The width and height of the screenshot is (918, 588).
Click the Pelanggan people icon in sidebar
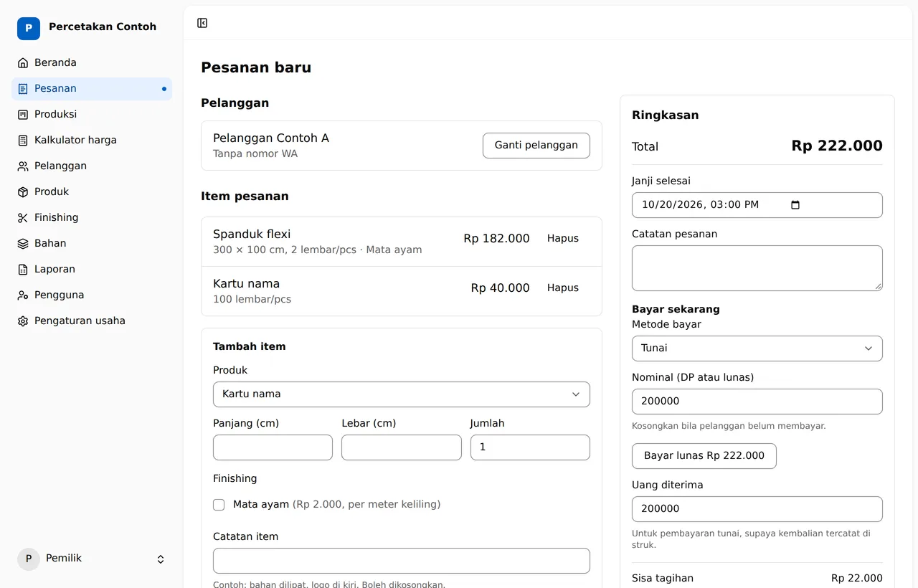[x=23, y=166]
